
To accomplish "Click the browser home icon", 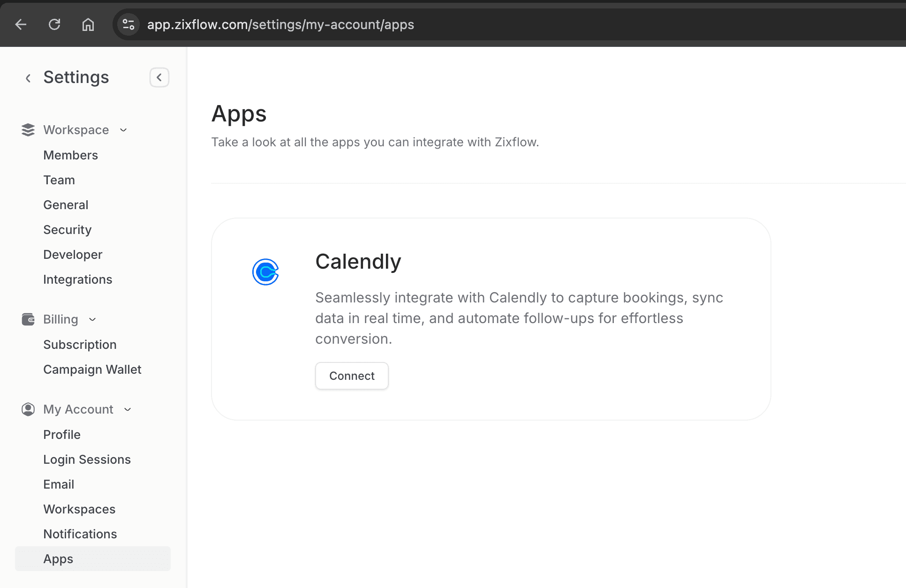I will [88, 24].
